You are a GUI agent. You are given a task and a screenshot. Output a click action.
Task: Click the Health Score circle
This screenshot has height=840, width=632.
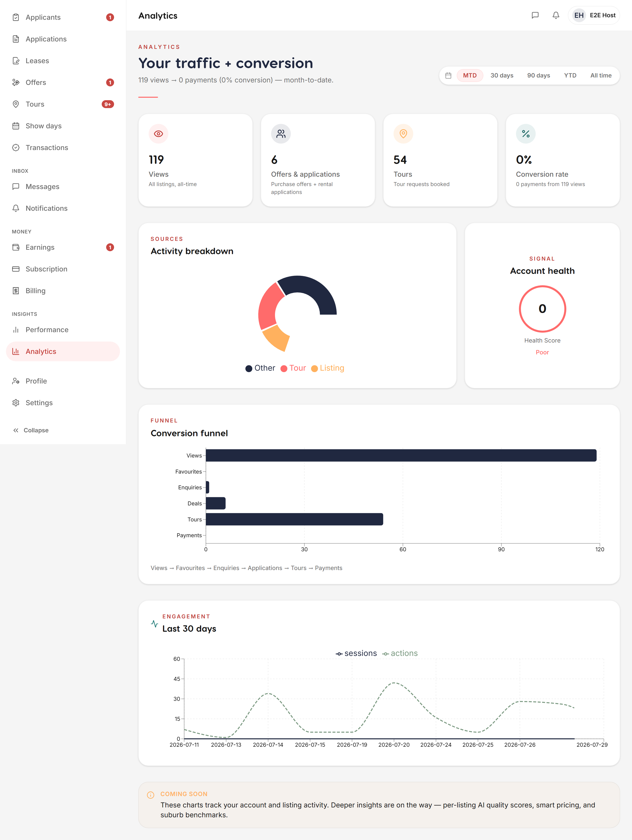tap(542, 309)
